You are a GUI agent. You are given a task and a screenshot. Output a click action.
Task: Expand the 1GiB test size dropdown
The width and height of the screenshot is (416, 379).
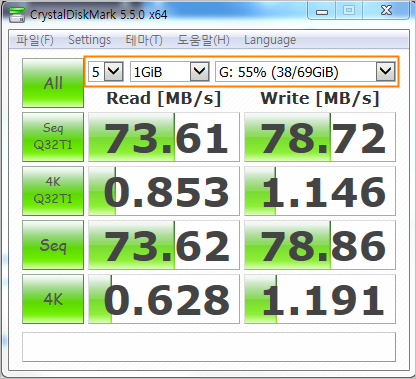[x=170, y=71]
